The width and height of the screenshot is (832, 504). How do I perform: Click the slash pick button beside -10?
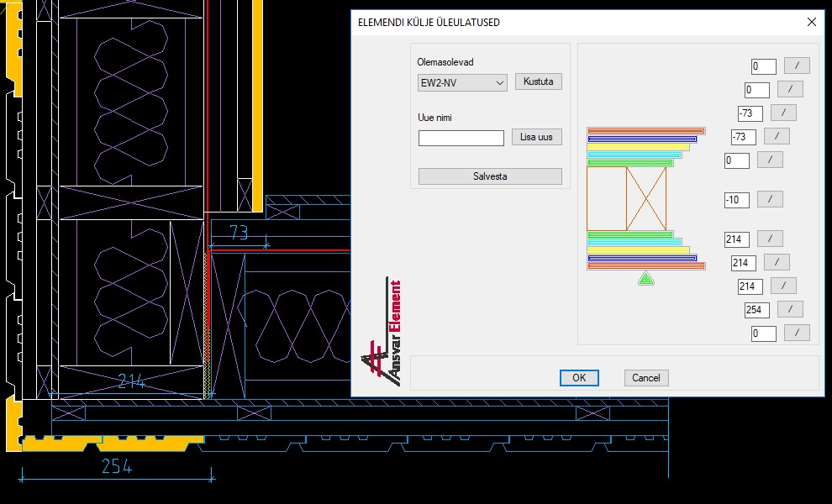[770, 199]
